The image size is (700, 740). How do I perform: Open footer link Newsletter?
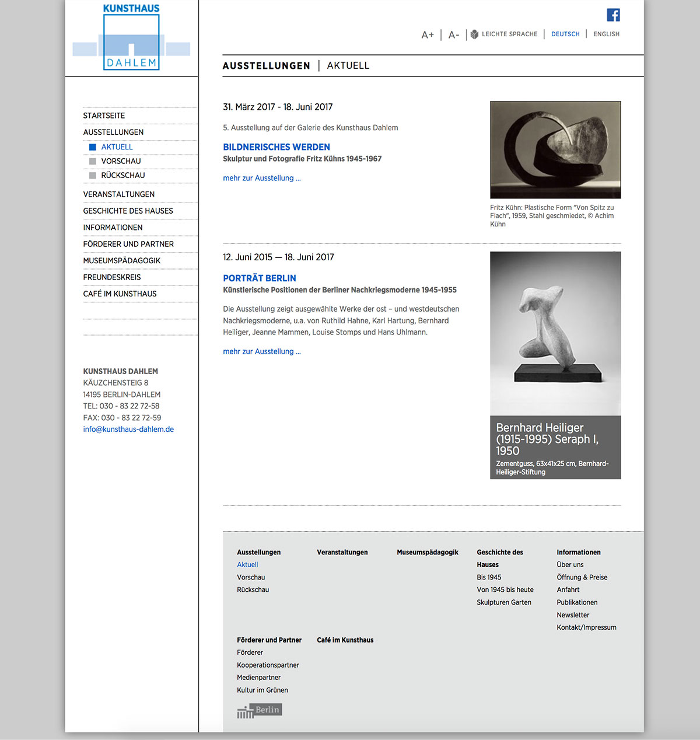pos(573,615)
